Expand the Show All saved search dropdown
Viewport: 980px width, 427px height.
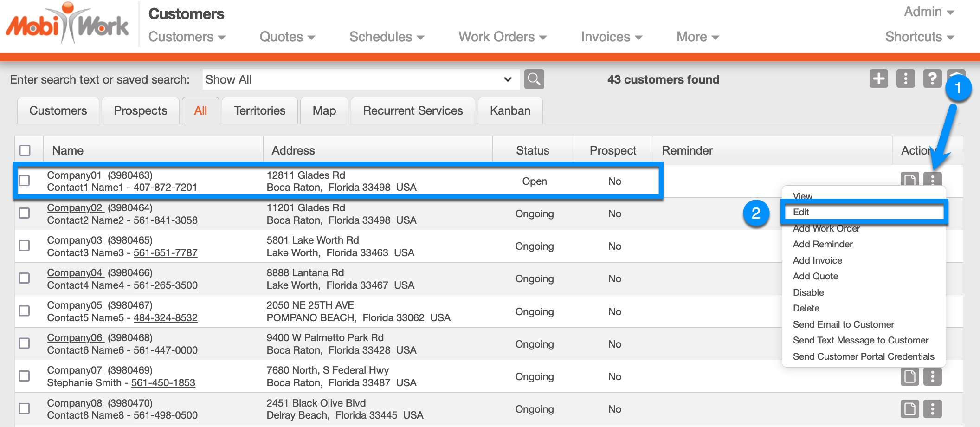(360, 79)
